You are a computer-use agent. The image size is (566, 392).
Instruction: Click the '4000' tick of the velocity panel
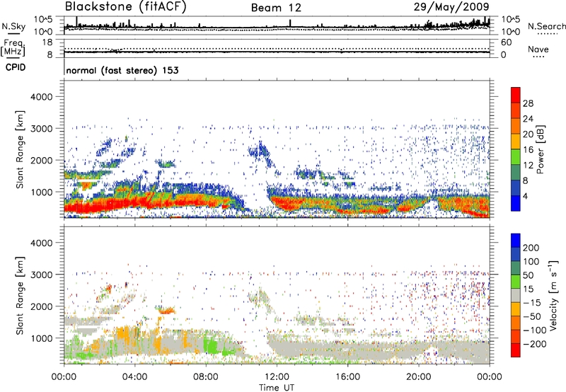[x=41, y=243]
